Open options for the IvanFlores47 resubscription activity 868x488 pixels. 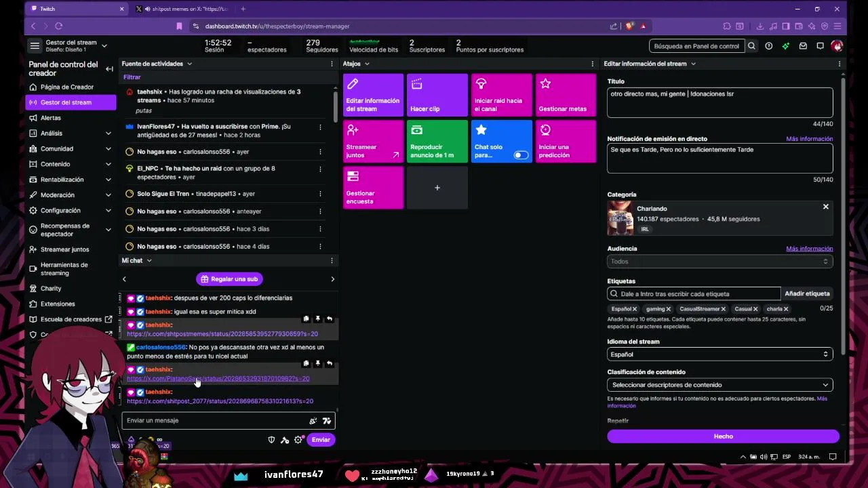click(x=320, y=127)
